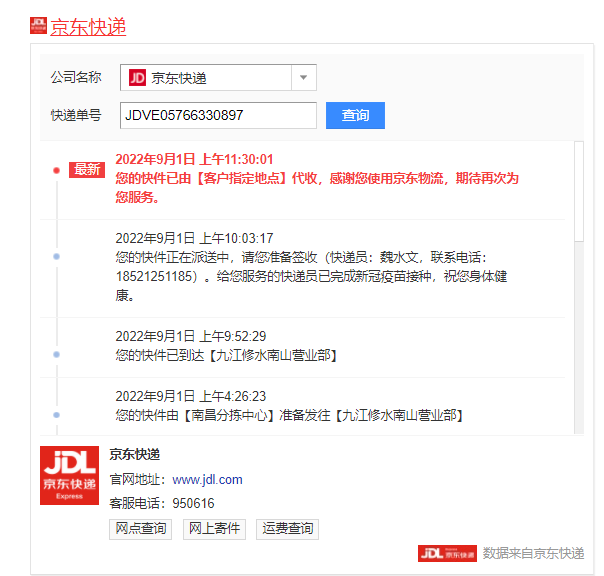Select the timestamp 2022年9月1日 上午9:52:29

(x=191, y=336)
